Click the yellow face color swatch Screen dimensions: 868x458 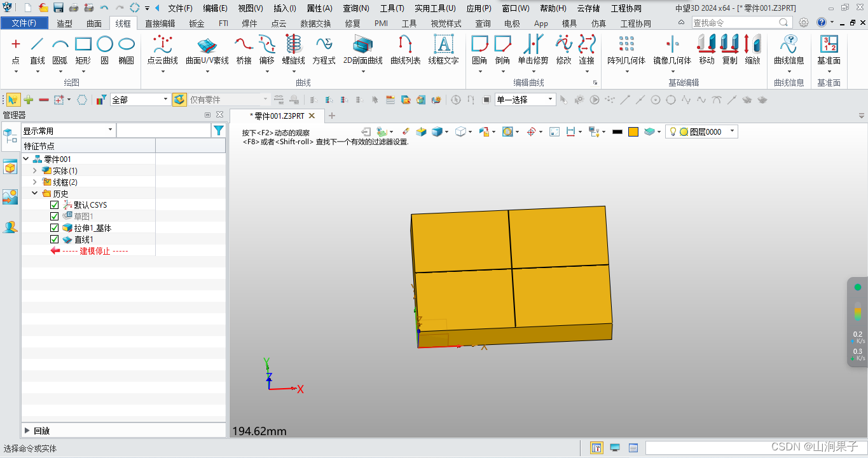coord(633,131)
